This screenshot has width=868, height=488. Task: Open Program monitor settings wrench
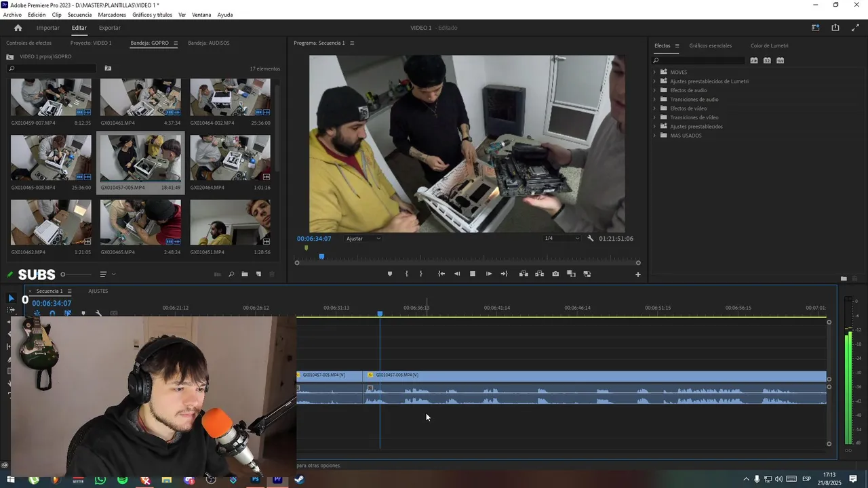tap(590, 239)
